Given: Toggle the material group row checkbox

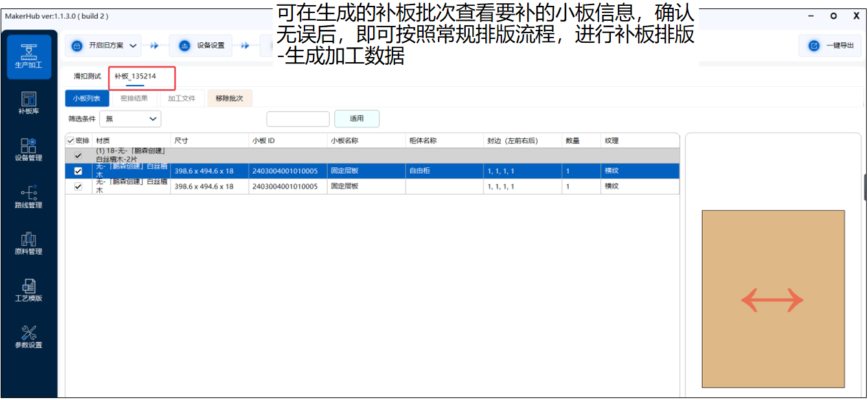Looking at the screenshot, I should (78, 156).
